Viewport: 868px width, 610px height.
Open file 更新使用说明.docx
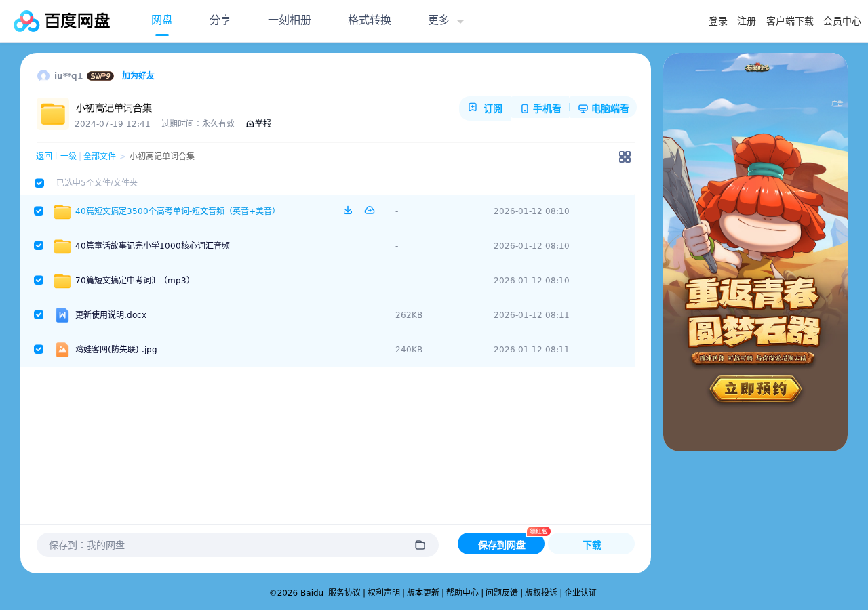click(111, 315)
